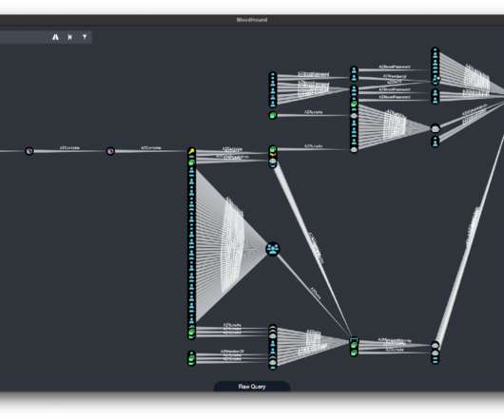The width and height of the screenshot is (504, 420).
Task: Select the green node at lower right bracket
Action: [354, 346]
